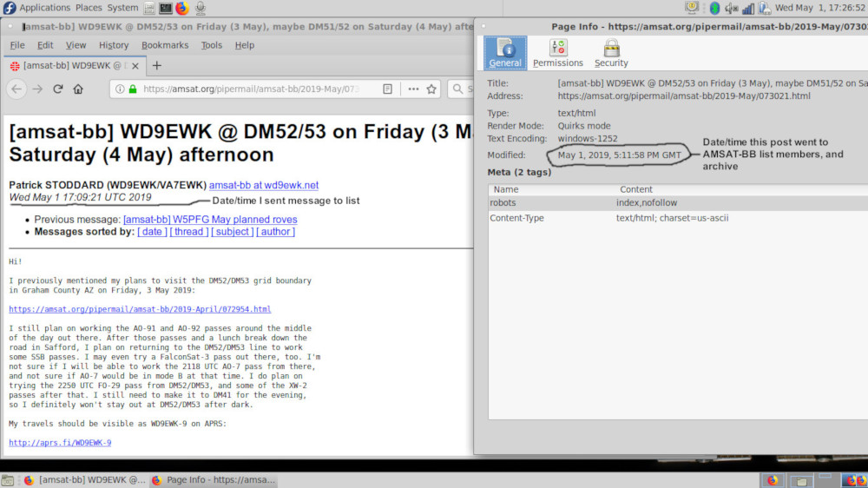The height and width of the screenshot is (488, 868).
Task: Select the robots meta tag row
Action: coord(678,203)
